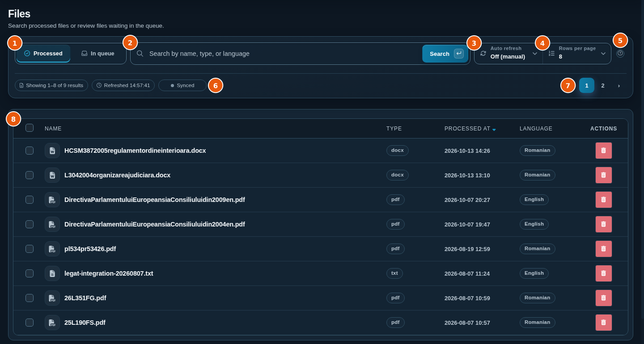The image size is (644, 344).
Task: Click the file name 26L351FG.pdf
Action: coord(85,298)
